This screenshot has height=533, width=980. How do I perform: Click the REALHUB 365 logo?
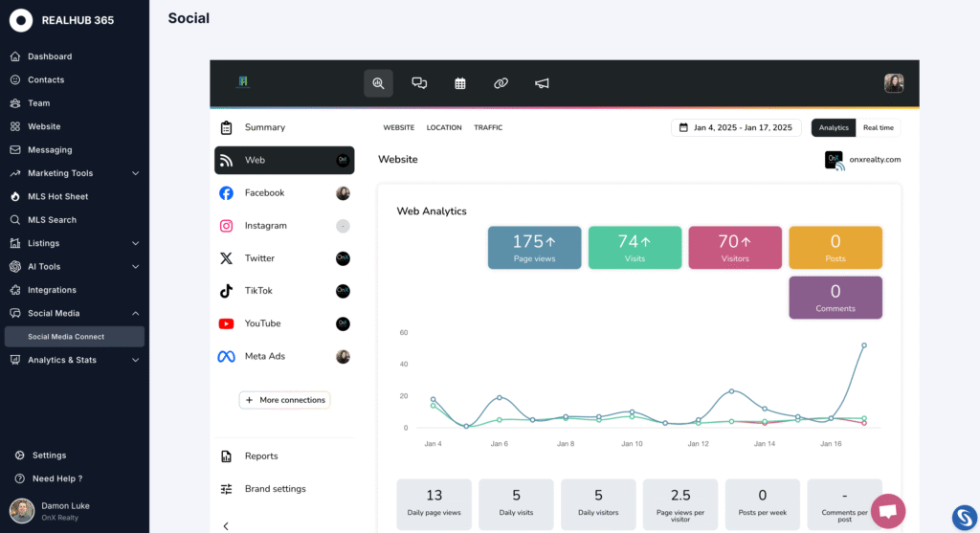tap(61, 20)
